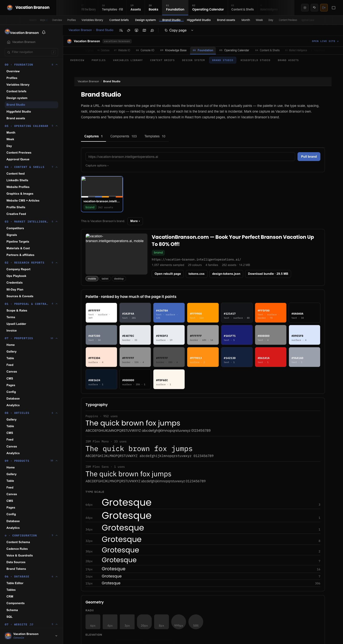Image resolution: width=343 pixels, height=644 pixels.
Task: Click the copy icon beside Copy page
Action: 166,30
